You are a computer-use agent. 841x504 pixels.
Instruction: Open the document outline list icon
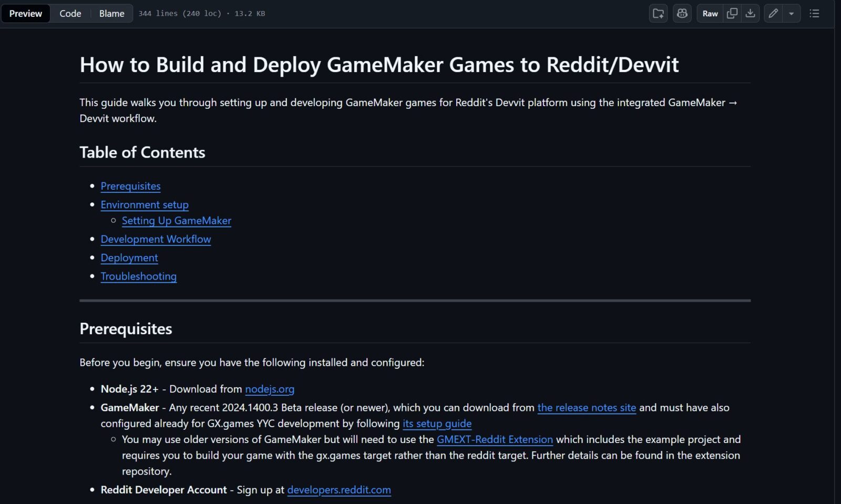(x=814, y=14)
